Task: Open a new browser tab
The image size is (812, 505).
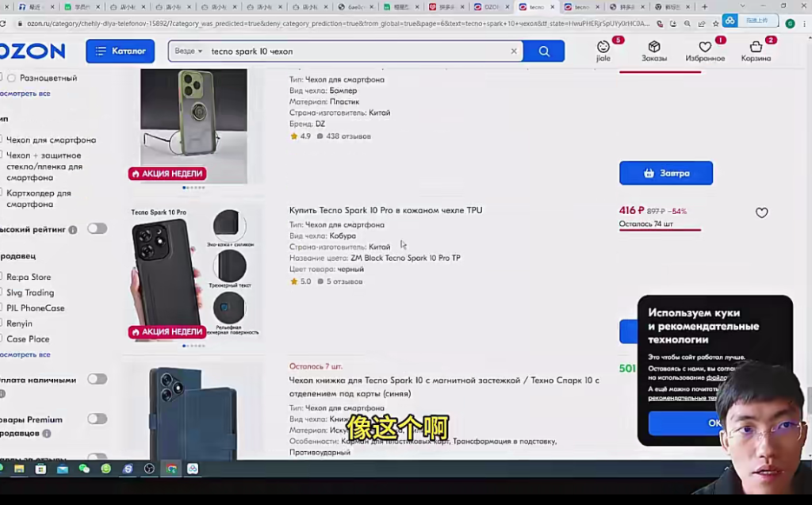Action: [x=704, y=7]
